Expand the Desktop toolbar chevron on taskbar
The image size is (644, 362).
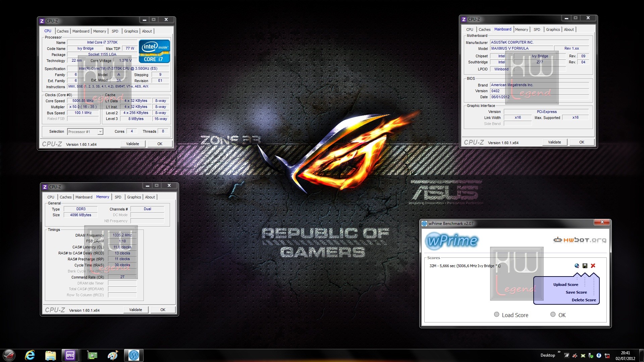(x=559, y=352)
